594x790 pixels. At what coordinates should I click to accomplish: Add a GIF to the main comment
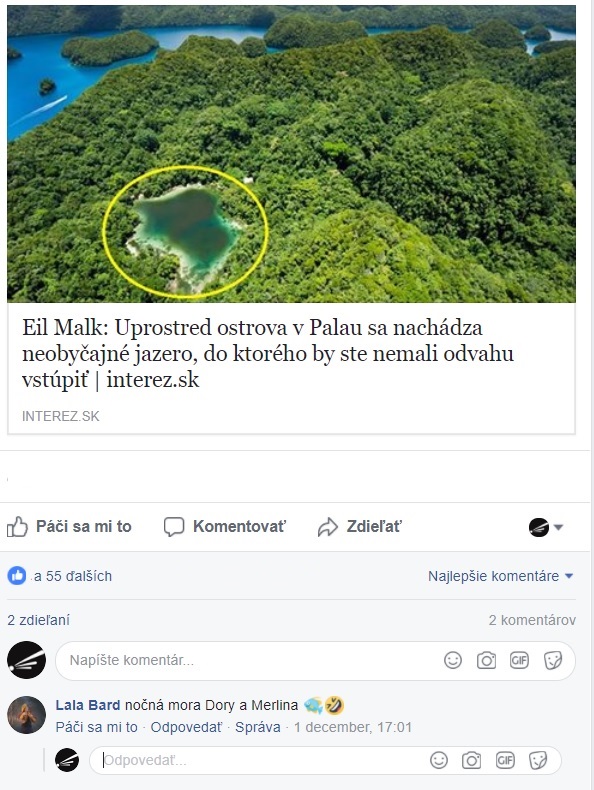(519, 660)
